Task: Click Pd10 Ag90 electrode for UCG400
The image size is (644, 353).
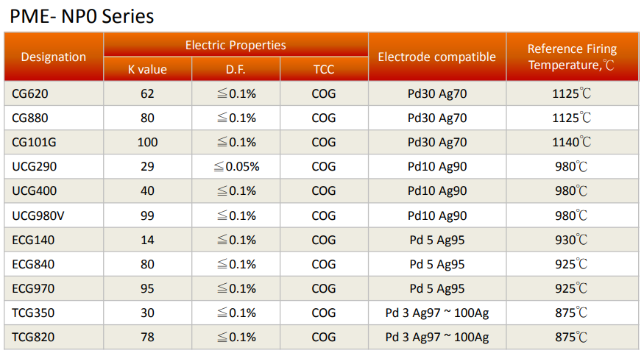Action: [437, 191]
